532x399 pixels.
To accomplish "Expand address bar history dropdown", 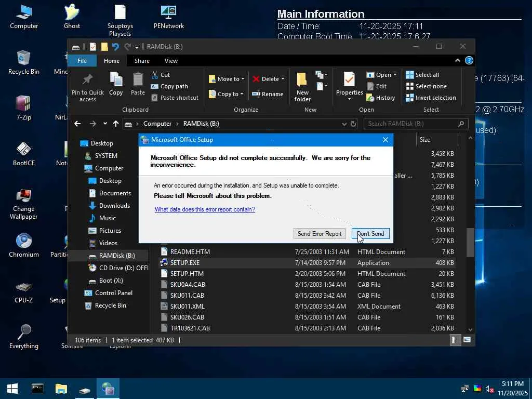I will click(x=344, y=124).
